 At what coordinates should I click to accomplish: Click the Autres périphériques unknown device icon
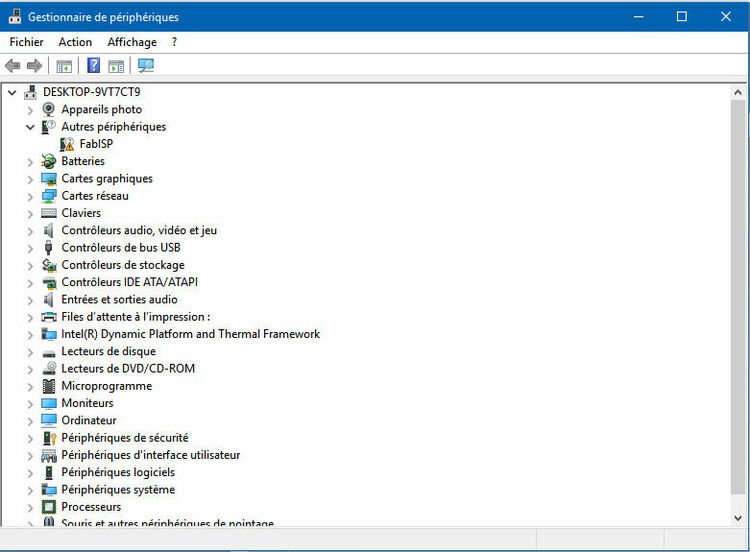coord(48,127)
